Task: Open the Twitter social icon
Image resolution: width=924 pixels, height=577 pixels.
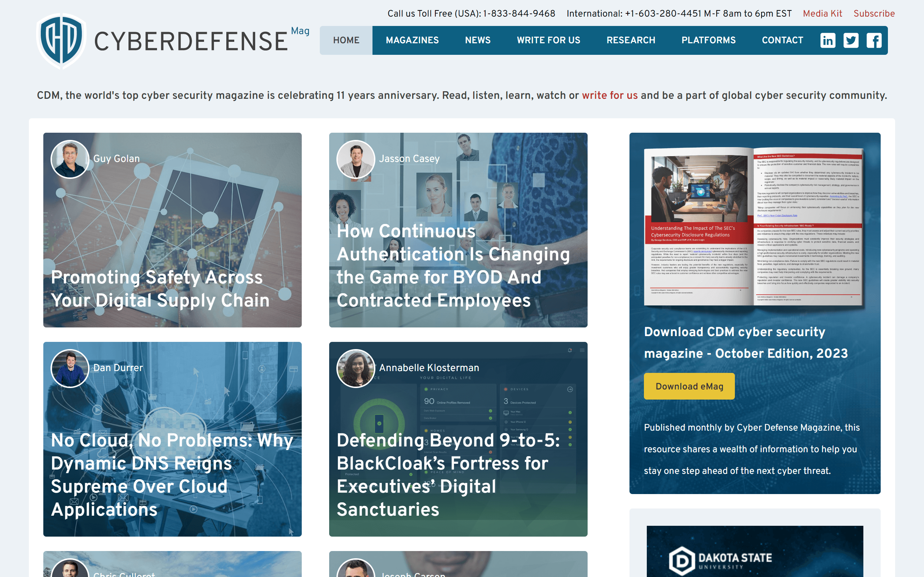Action: 851,40
